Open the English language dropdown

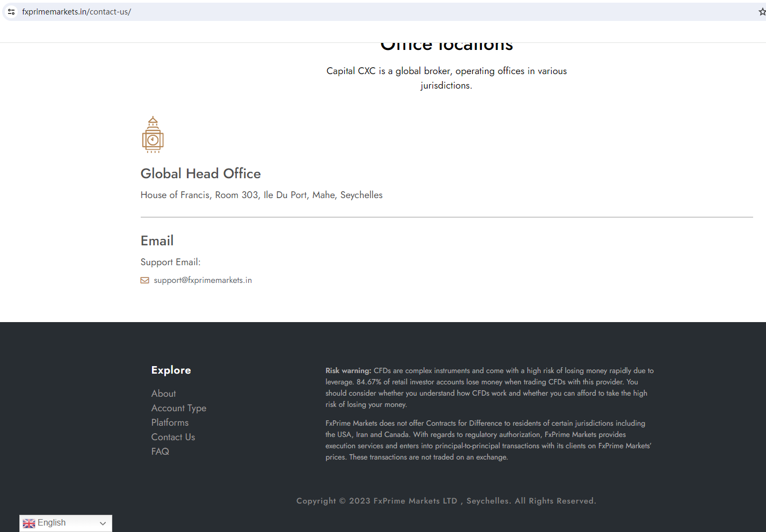pos(66,523)
